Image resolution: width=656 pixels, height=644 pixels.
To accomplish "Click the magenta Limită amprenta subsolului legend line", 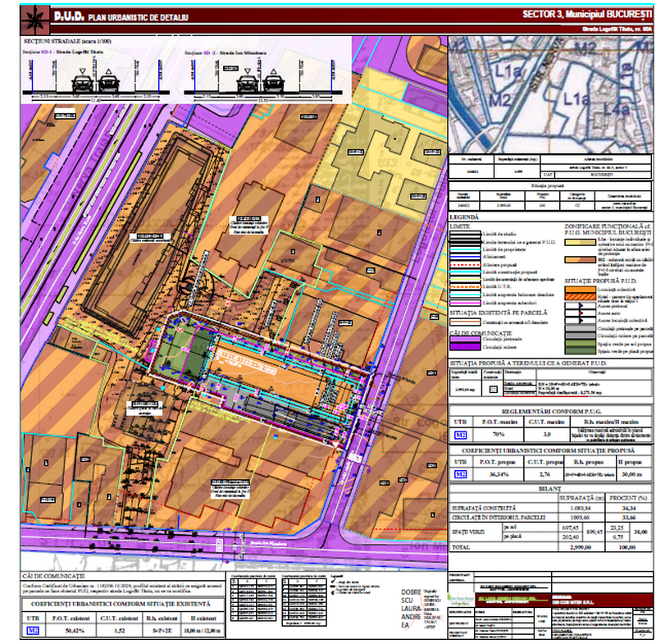I will click(465, 303).
